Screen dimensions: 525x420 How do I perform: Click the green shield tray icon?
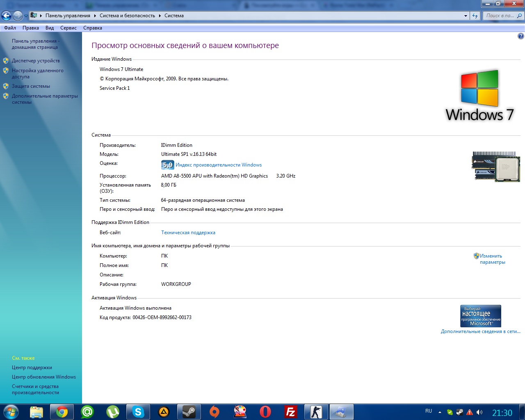[x=450, y=412]
